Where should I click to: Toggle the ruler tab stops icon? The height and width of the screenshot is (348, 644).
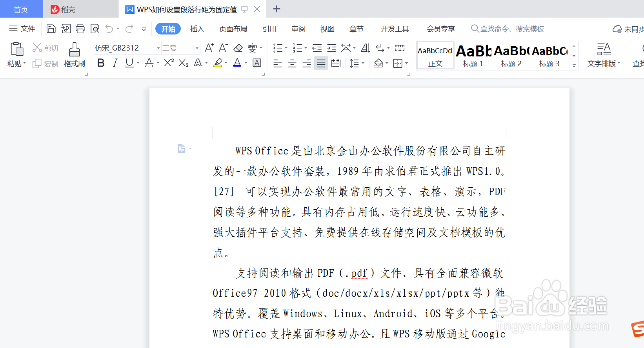(x=400, y=48)
